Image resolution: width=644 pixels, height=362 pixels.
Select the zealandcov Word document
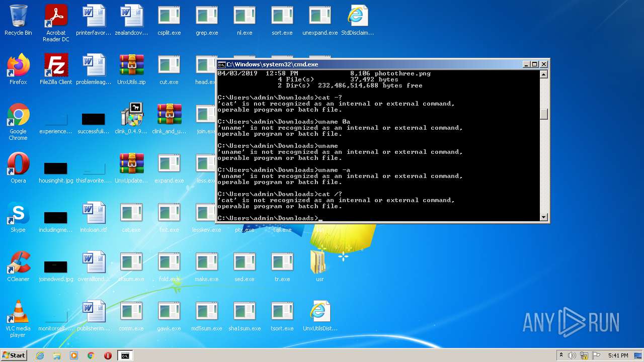(x=131, y=20)
